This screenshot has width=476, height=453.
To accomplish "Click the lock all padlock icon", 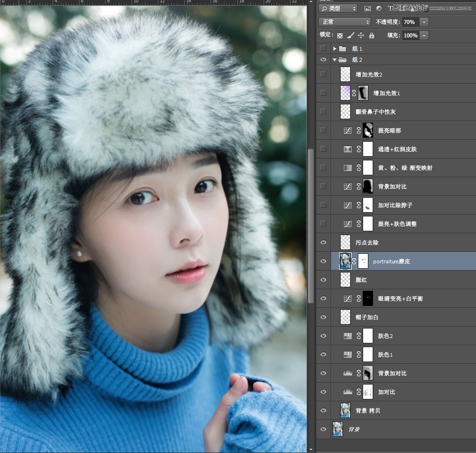I will tap(371, 35).
